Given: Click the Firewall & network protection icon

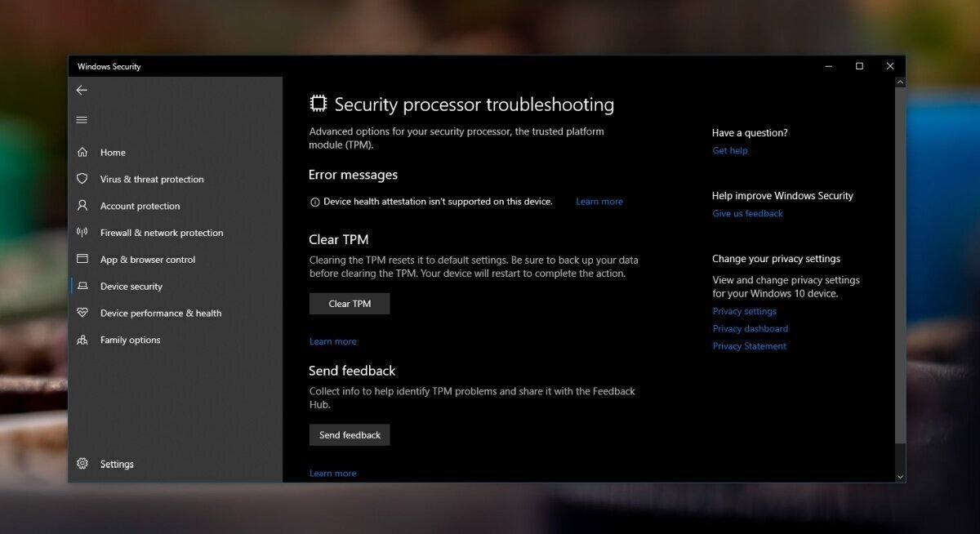Looking at the screenshot, I should point(82,233).
